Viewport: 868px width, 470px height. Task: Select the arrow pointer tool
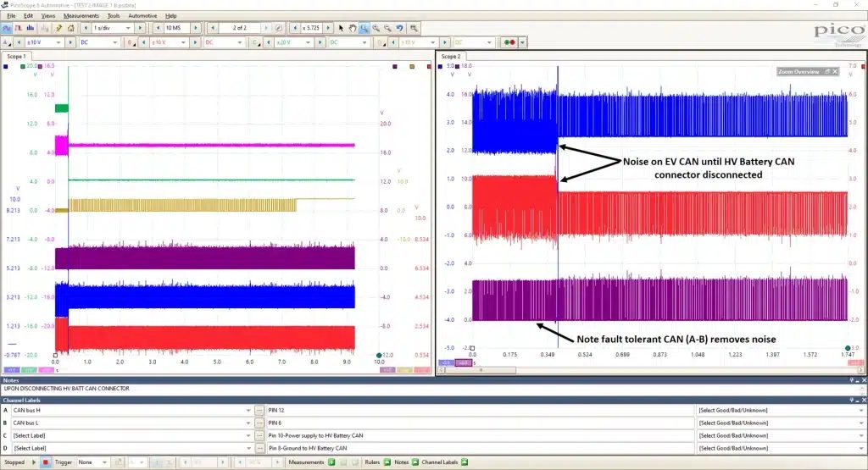coord(341,28)
